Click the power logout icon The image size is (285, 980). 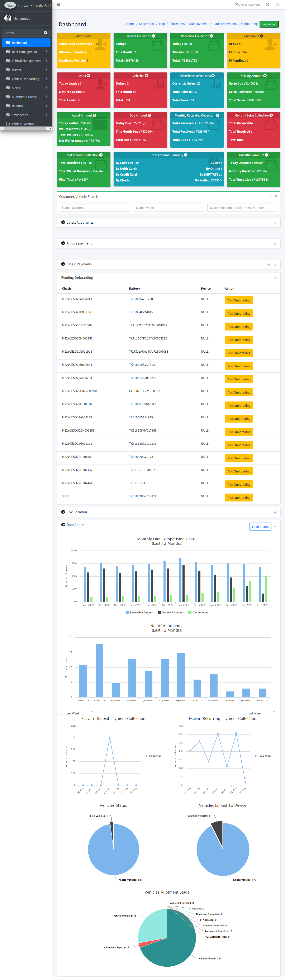[277, 5]
